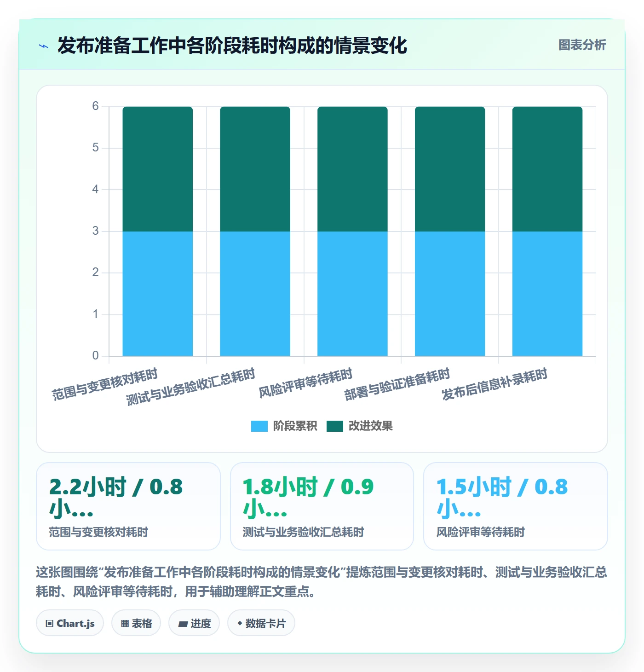
Task: Toggle the 阶段累积 legend color swatch
Action: click(259, 426)
